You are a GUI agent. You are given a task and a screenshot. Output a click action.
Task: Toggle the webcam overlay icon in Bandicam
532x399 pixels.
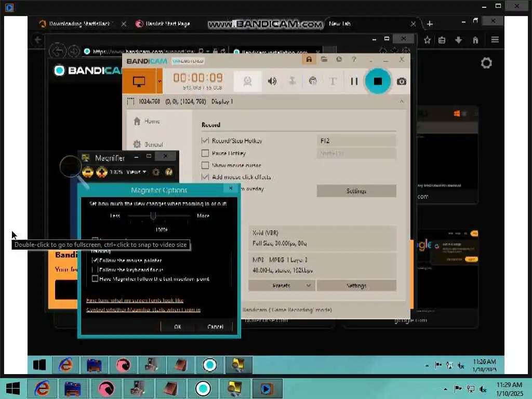click(x=247, y=81)
